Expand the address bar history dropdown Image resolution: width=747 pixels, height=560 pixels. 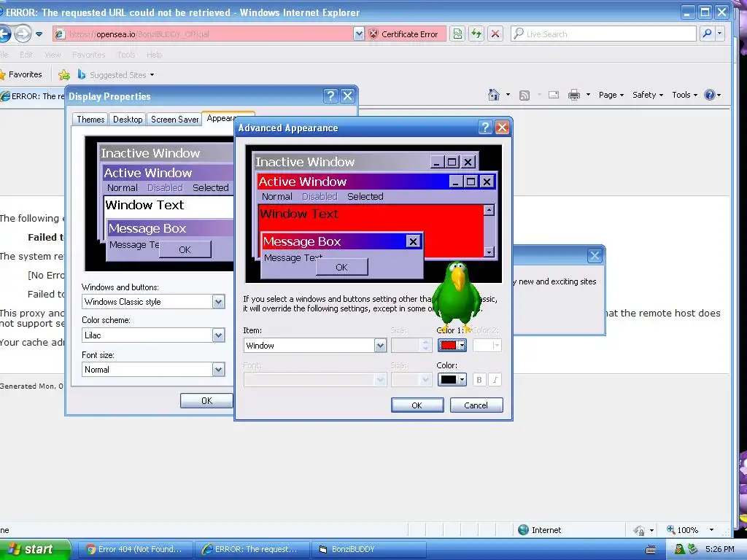(x=359, y=34)
